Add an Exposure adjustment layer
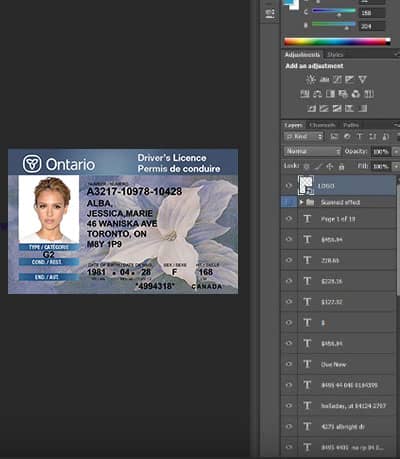Image resolution: width=400 pixels, height=459 pixels. 350,79
